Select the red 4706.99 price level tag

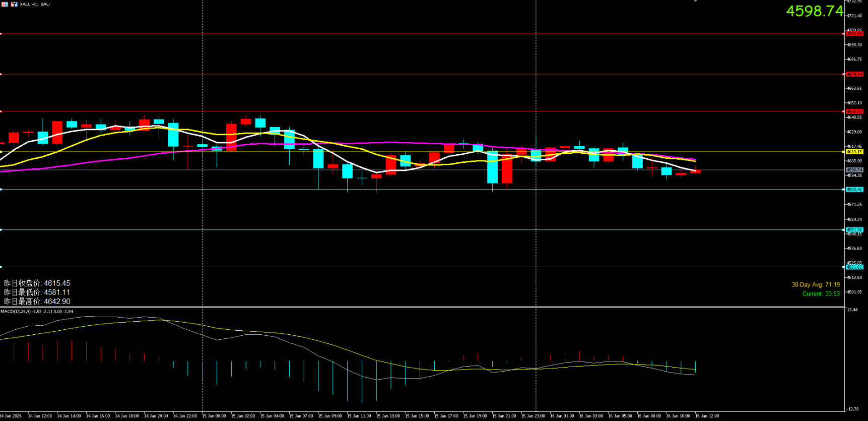point(854,34)
